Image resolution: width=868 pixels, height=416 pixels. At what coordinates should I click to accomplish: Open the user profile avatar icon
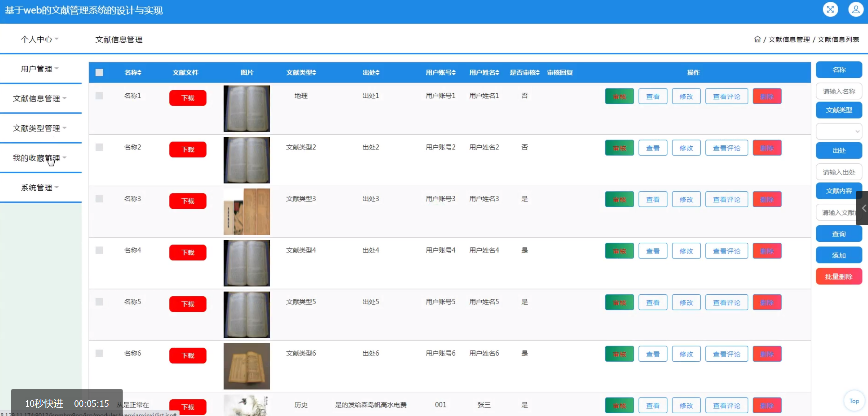pos(856,9)
